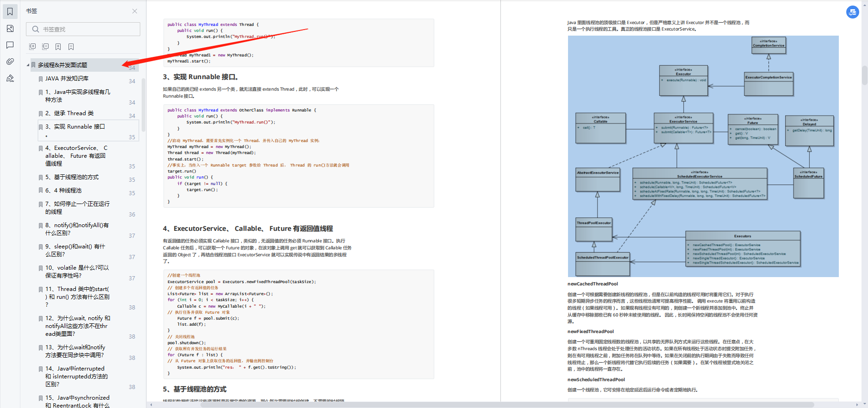Add a bookmark with the bookmark-plus icon
Image resolution: width=868 pixels, height=408 pixels.
tap(58, 47)
